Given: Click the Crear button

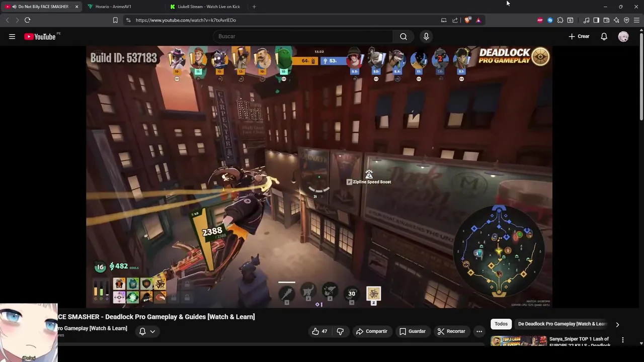Looking at the screenshot, I should [x=579, y=36].
